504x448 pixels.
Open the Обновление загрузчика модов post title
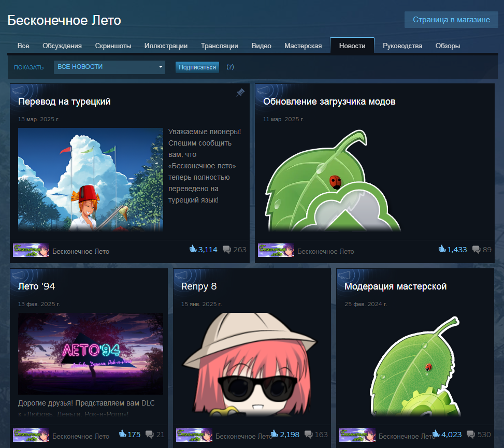[x=329, y=102]
